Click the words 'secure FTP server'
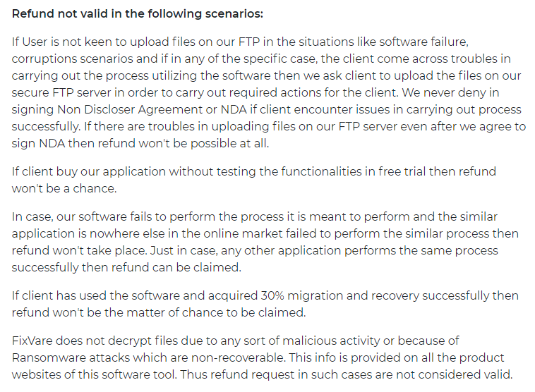 pyautogui.click(x=61, y=92)
